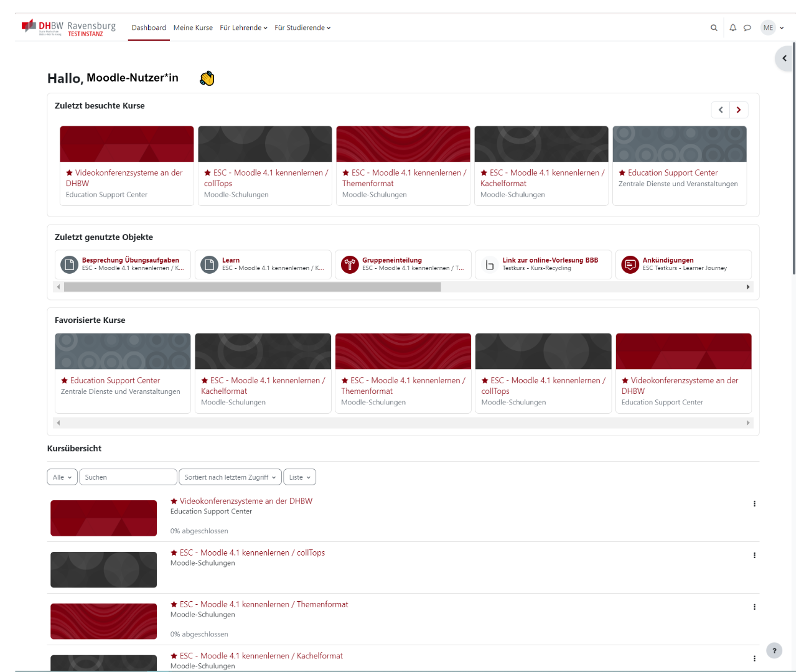Click the Besprechung Übungsaufgaben page icon

(69, 264)
